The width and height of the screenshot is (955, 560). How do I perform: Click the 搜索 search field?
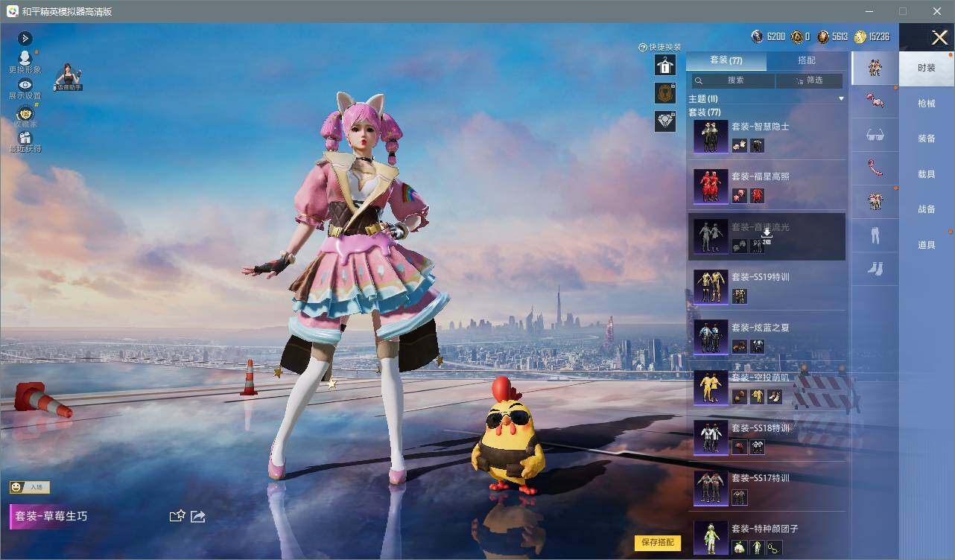(x=733, y=80)
